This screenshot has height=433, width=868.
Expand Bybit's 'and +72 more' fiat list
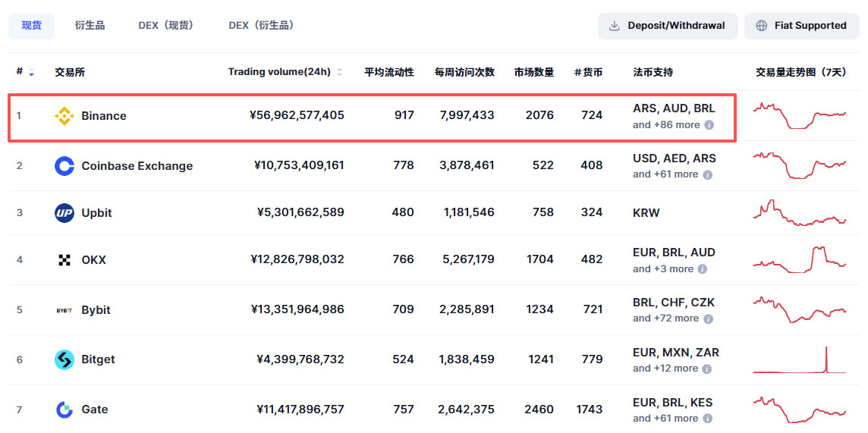pyautogui.click(x=672, y=318)
